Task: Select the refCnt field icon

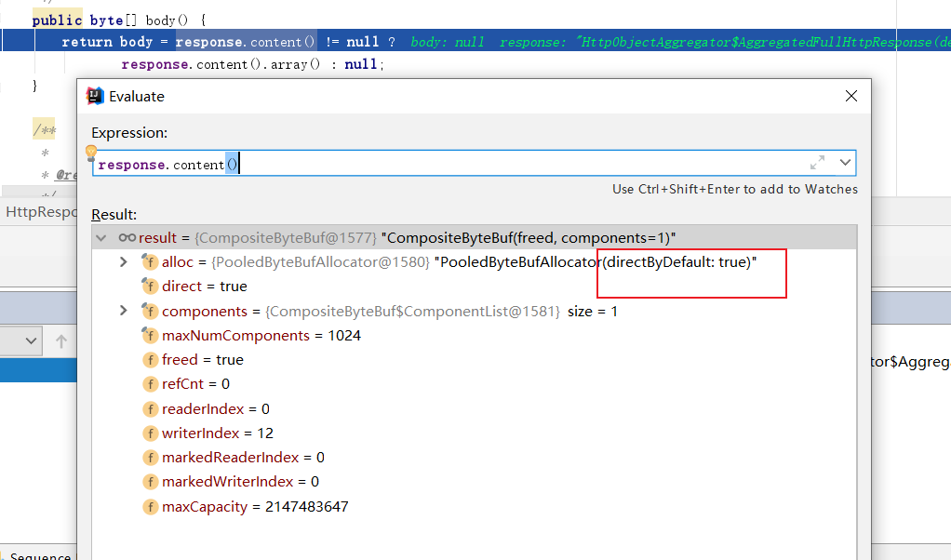Action: point(150,384)
